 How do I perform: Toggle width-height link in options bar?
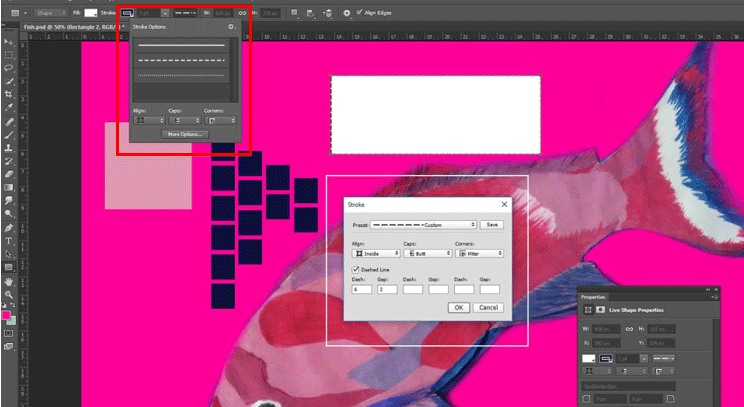pos(242,13)
